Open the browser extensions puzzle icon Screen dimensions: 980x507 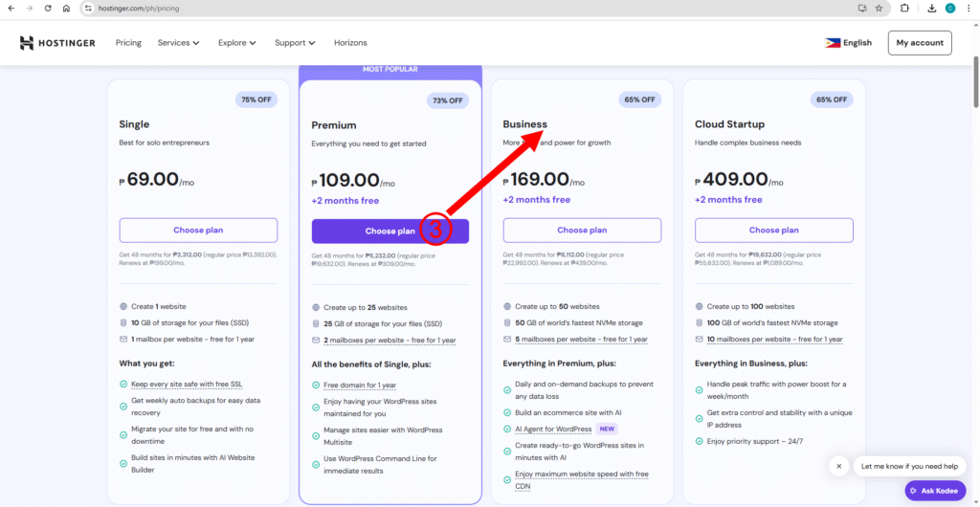click(904, 8)
